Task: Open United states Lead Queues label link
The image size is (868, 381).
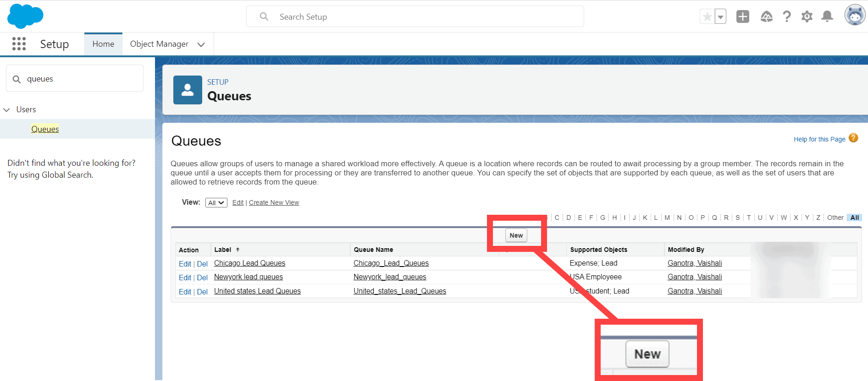Action: point(257,291)
